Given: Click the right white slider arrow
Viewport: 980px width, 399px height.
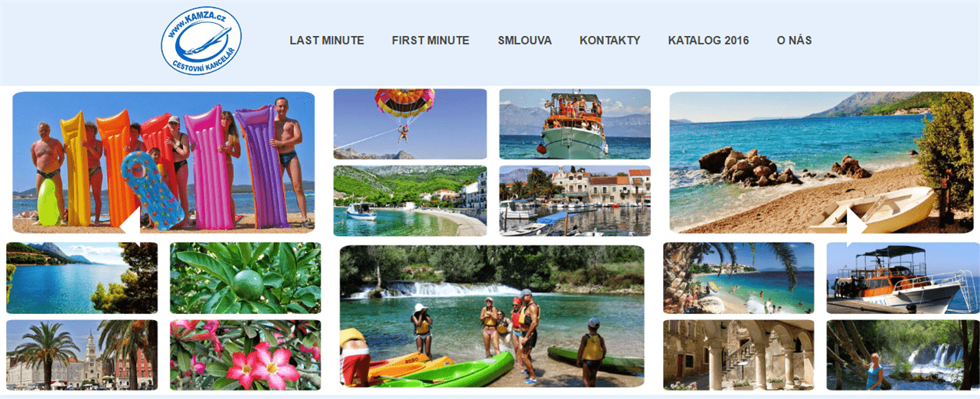Looking at the screenshot, I should coord(857,223).
